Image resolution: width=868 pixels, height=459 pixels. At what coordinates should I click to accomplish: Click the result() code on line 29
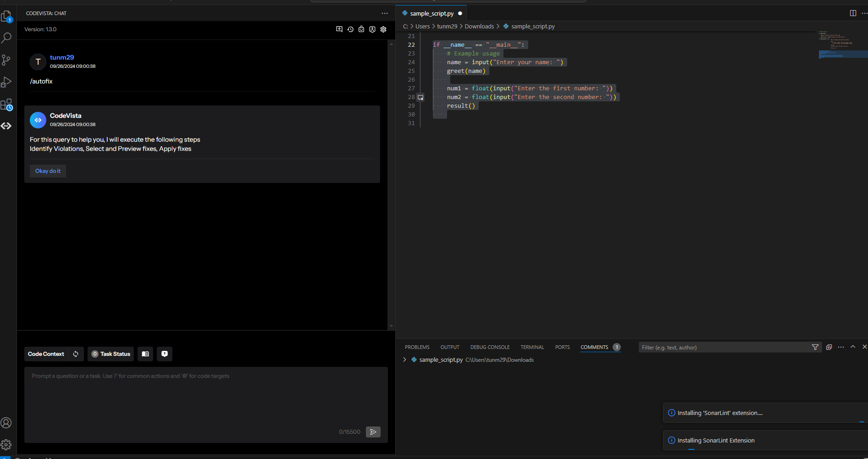461,106
